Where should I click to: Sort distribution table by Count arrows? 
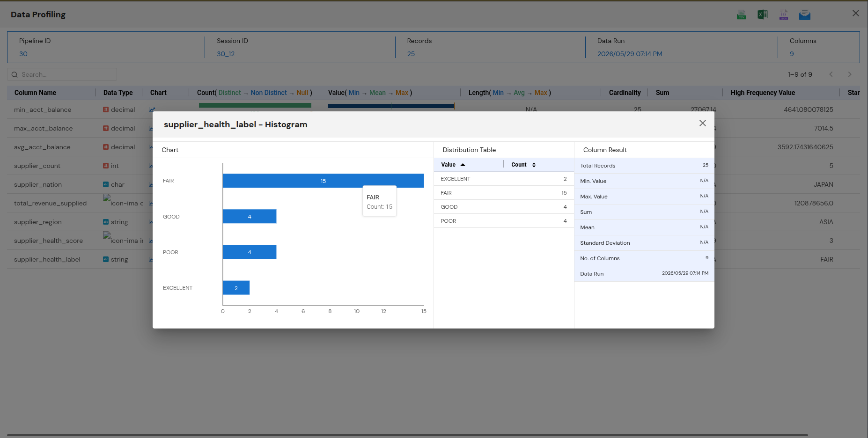pyautogui.click(x=534, y=165)
